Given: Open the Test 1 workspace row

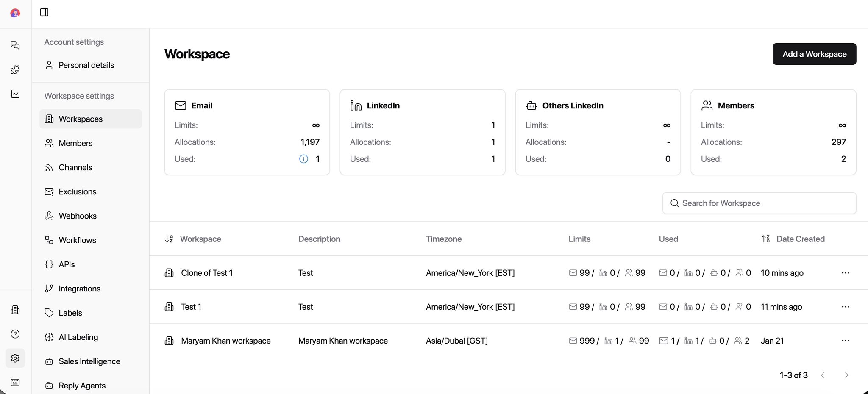Looking at the screenshot, I should click(191, 307).
